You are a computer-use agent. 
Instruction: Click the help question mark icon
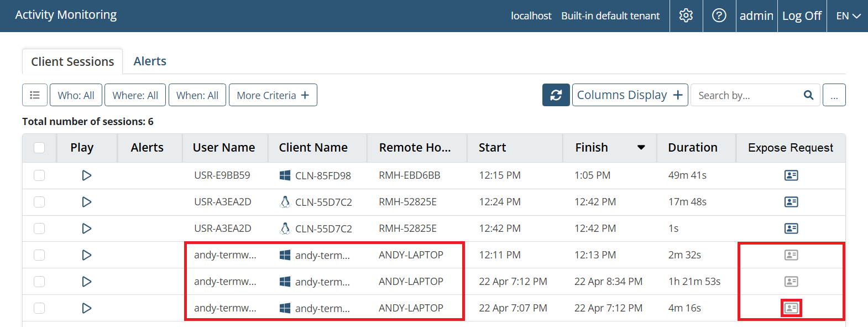pyautogui.click(x=719, y=15)
